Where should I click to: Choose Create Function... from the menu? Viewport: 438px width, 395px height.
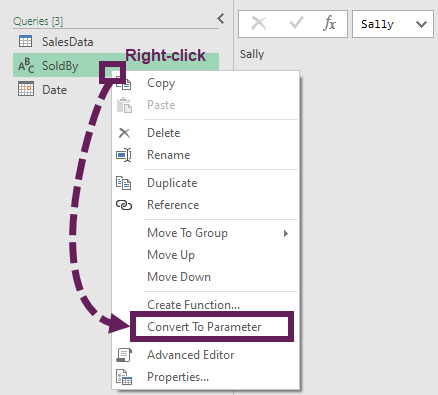coord(205,305)
